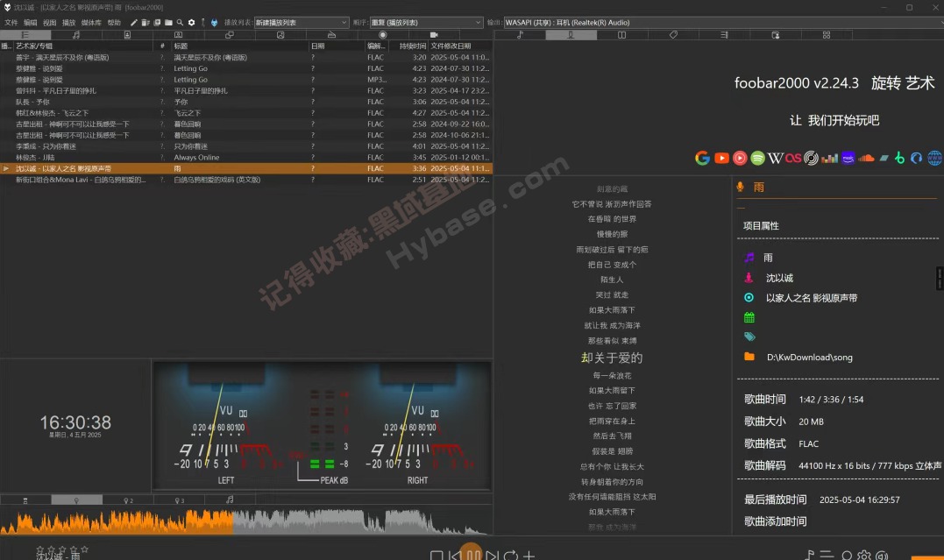Image resolution: width=944 pixels, height=560 pixels.
Task: Open the 视图 menu in the menu bar
Action: point(49,22)
